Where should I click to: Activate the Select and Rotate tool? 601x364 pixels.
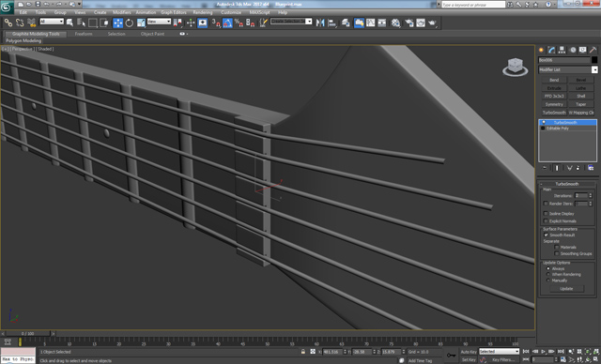click(130, 23)
